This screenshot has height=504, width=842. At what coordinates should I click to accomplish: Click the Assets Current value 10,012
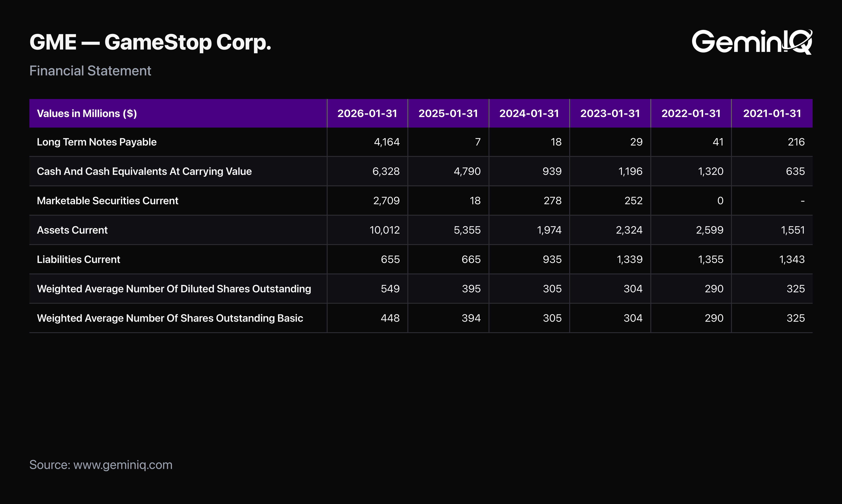(385, 230)
